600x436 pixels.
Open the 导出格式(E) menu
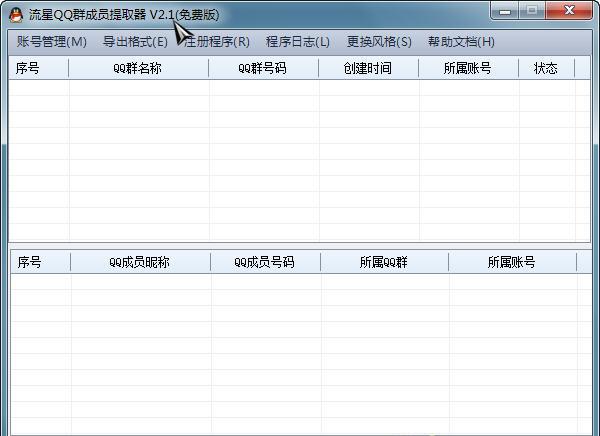point(135,42)
